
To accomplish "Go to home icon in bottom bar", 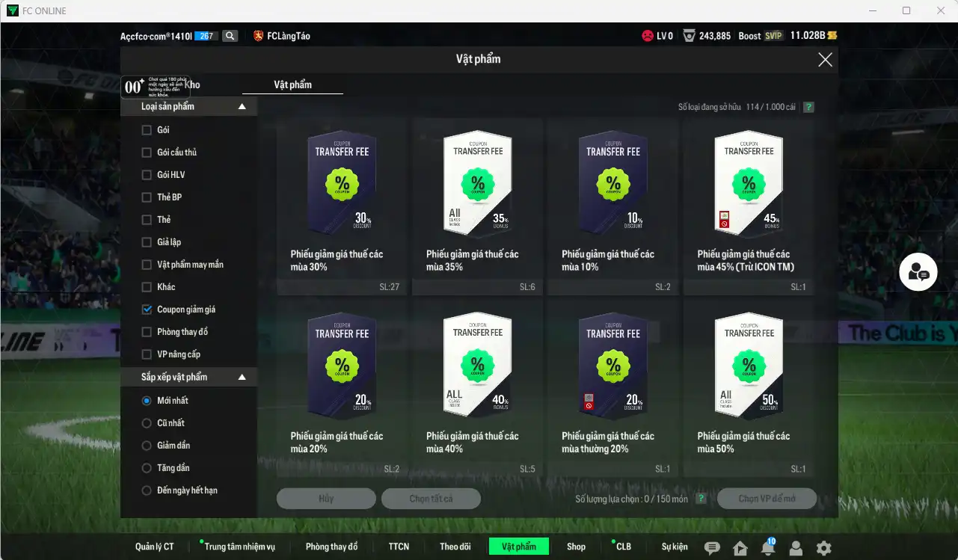I will [740, 548].
